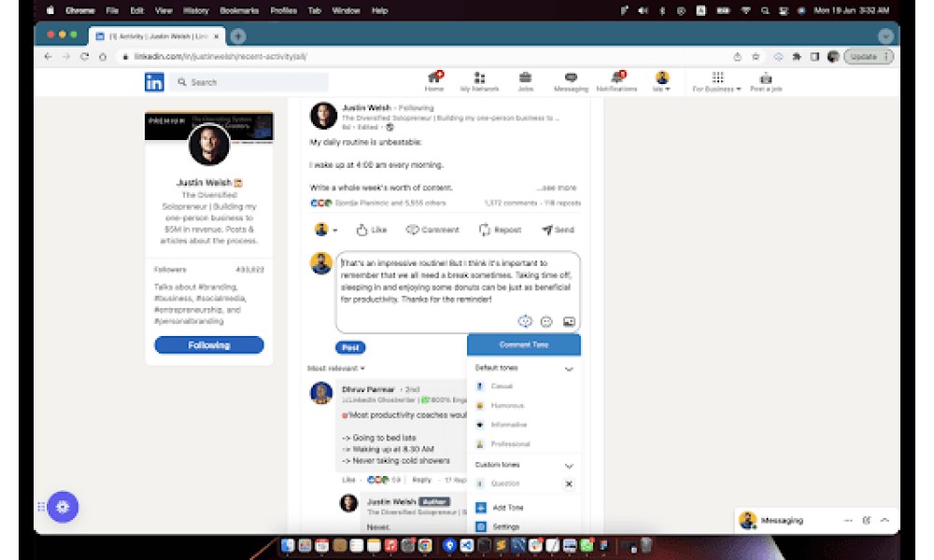Open Chrome View menu
Viewport: 934px width, 560px height.
[x=163, y=10]
